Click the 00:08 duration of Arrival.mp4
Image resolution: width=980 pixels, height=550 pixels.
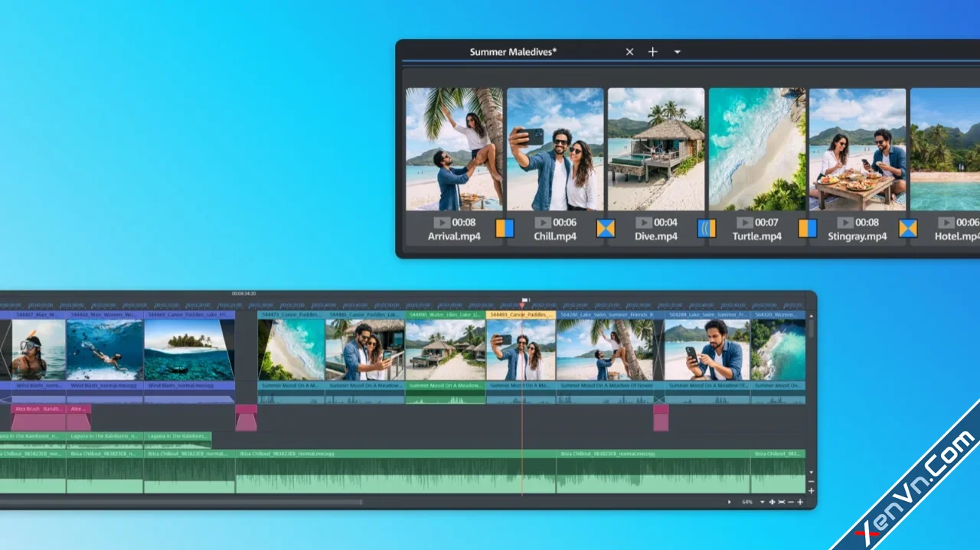click(464, 223)
